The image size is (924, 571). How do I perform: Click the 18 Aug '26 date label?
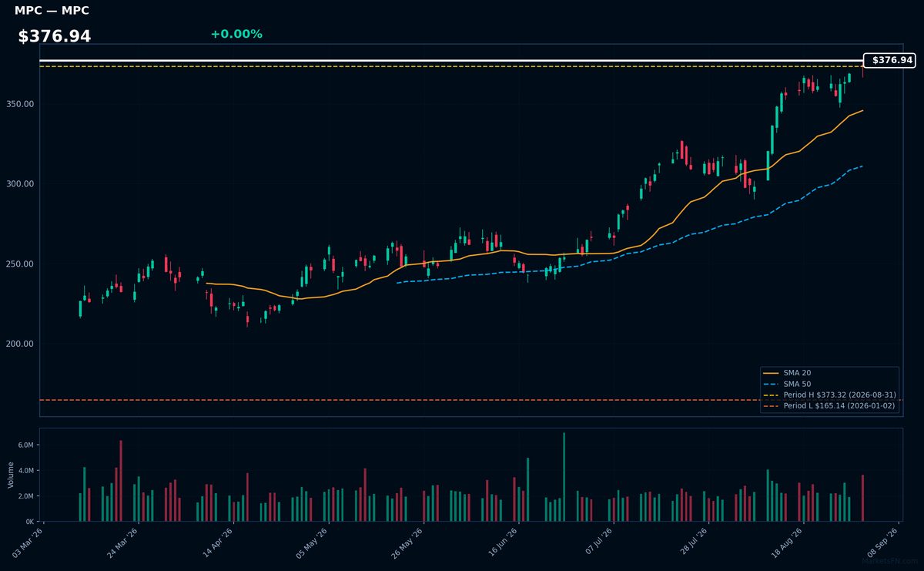point(788,542)
